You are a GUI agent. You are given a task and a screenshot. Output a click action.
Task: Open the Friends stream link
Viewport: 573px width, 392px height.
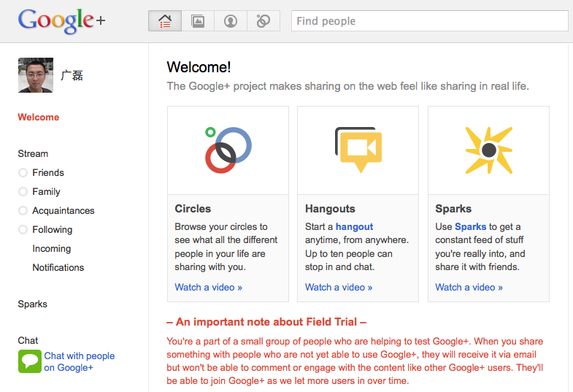click(48, 172)
